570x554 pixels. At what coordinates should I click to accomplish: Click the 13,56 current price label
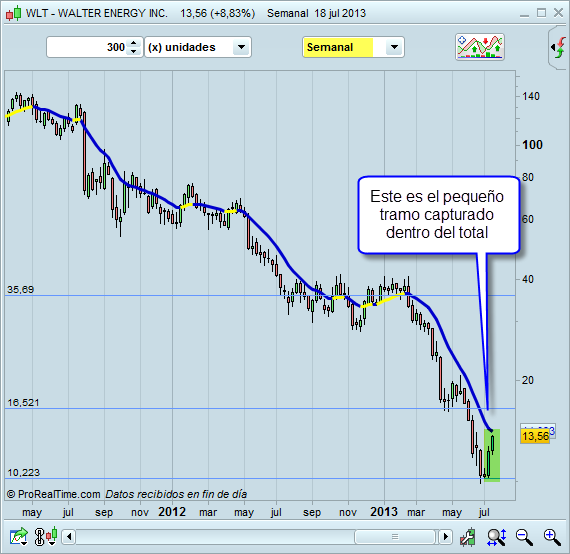[535, 436]
